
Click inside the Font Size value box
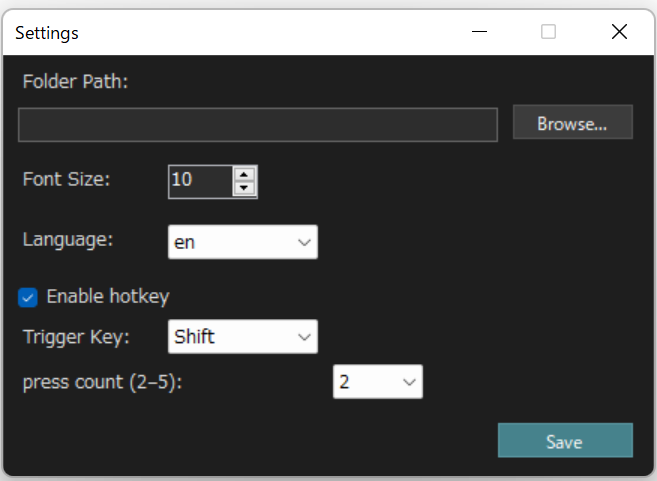coord(199,181)
